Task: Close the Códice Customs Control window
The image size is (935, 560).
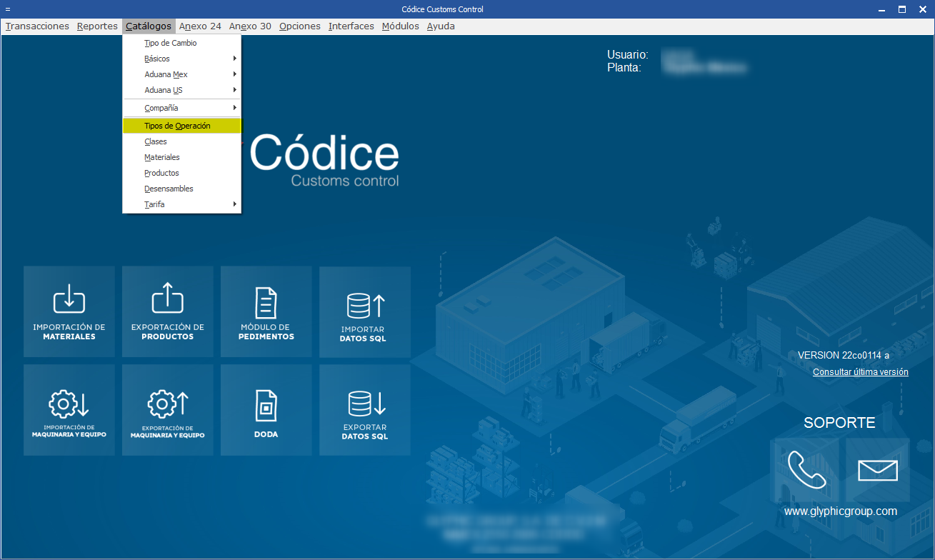Action: coord(922,9)
